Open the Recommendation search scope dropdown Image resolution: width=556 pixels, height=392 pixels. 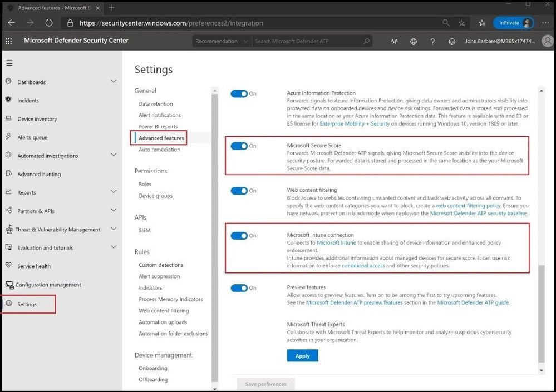point(222,41)
